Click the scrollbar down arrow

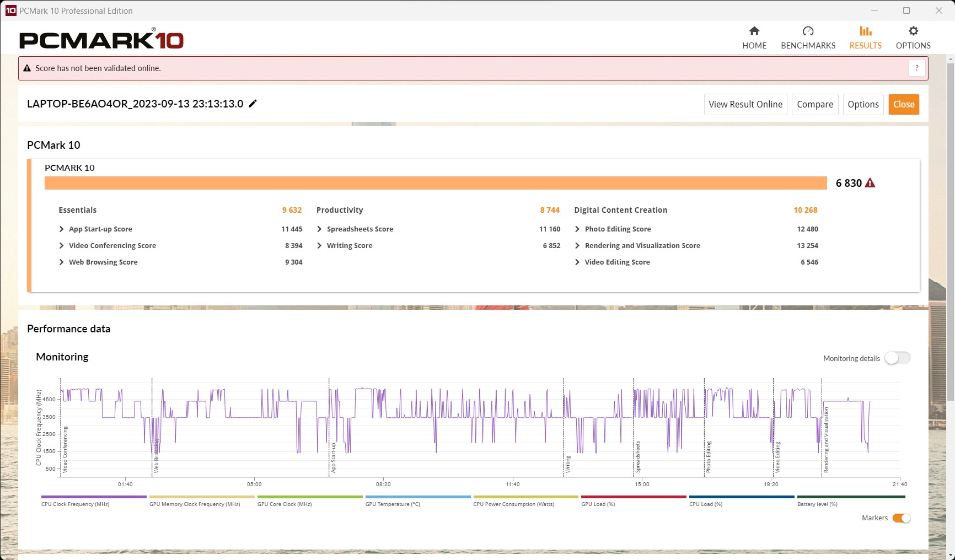point(950,556)
